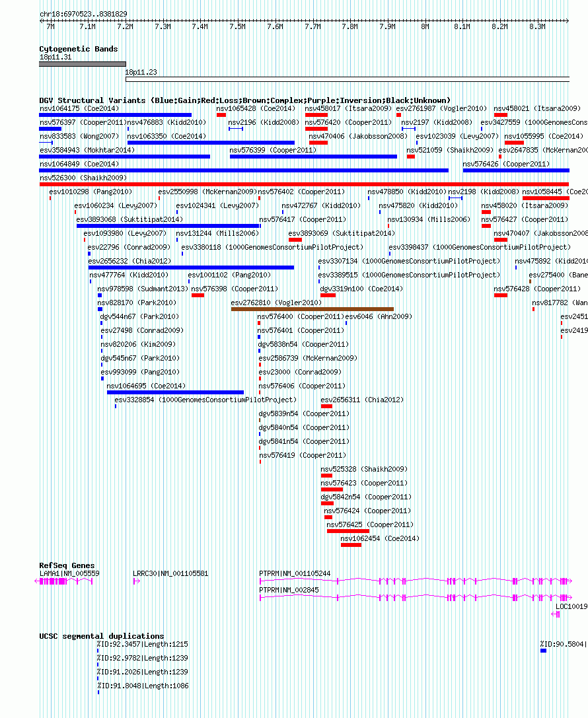Click nsv2198 (Kidd2008) label

pos(484,192)
